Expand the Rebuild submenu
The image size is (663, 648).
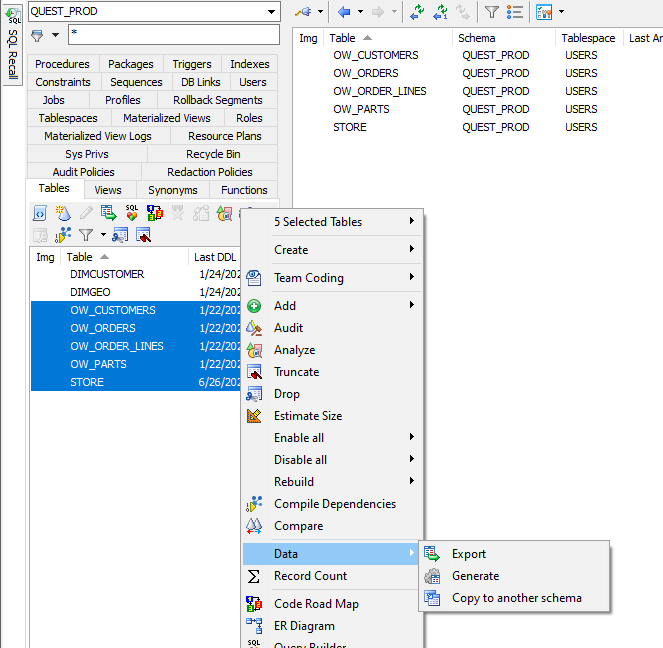coord(332,481)
